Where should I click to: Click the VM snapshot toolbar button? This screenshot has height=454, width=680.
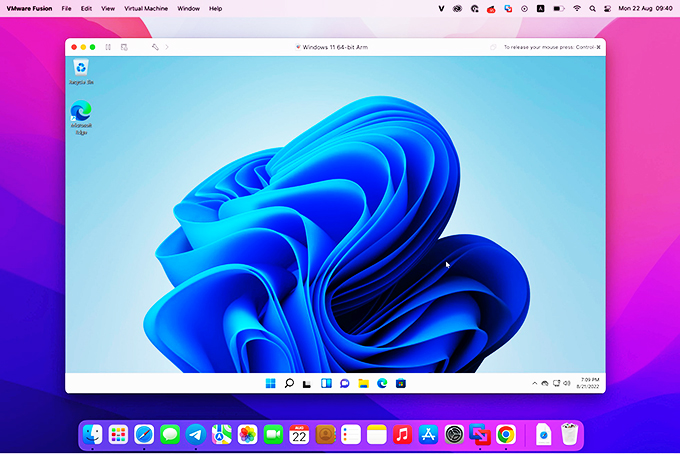pos(124,47)
